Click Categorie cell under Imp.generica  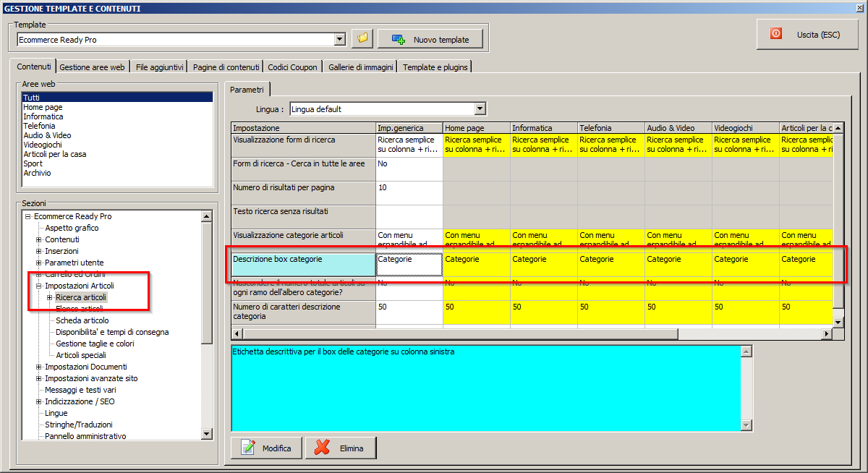pyautogui.click(x=409, y=265)
